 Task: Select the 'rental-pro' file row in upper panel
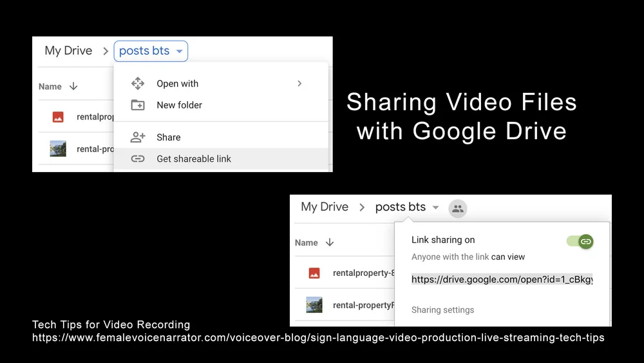(76, 149)
